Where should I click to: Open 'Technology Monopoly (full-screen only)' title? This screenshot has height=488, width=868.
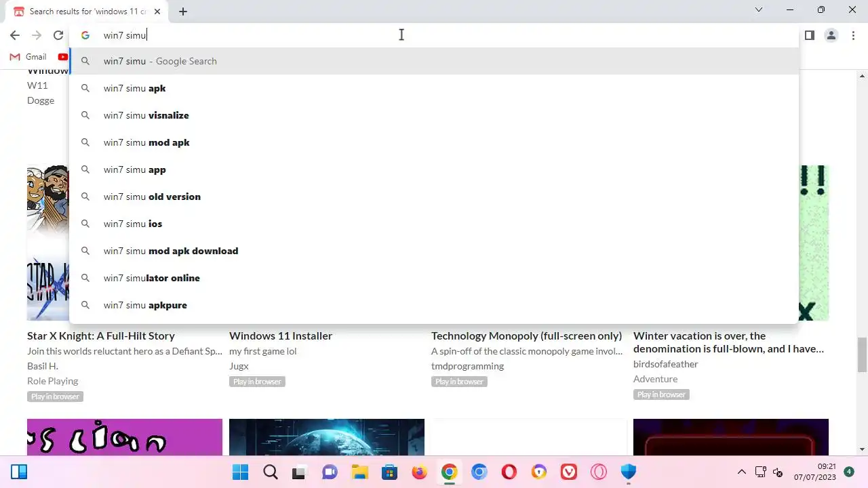coord(526,335)
